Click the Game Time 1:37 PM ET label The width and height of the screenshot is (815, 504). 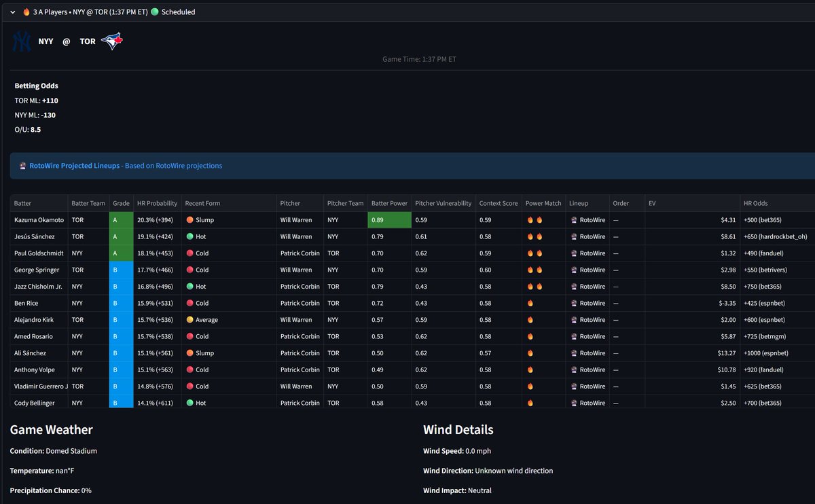(x=419, y=59)
